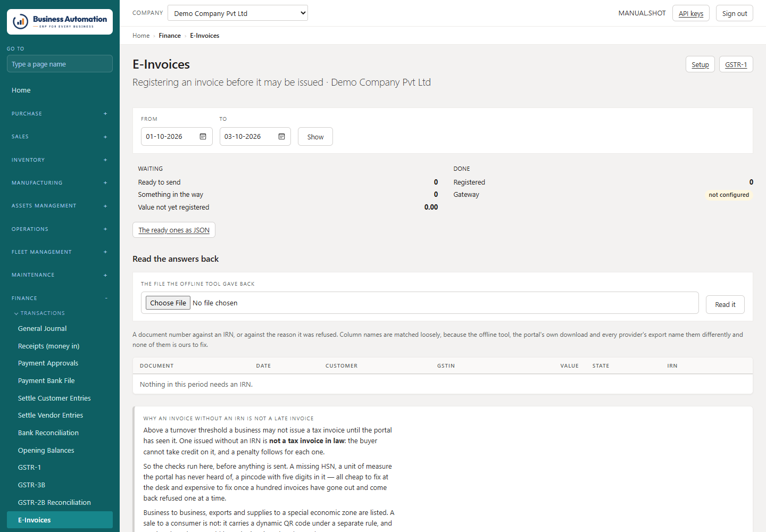Focus the Type a page name field
This screenshot has width=766, height=532.
tap(60, 64)
